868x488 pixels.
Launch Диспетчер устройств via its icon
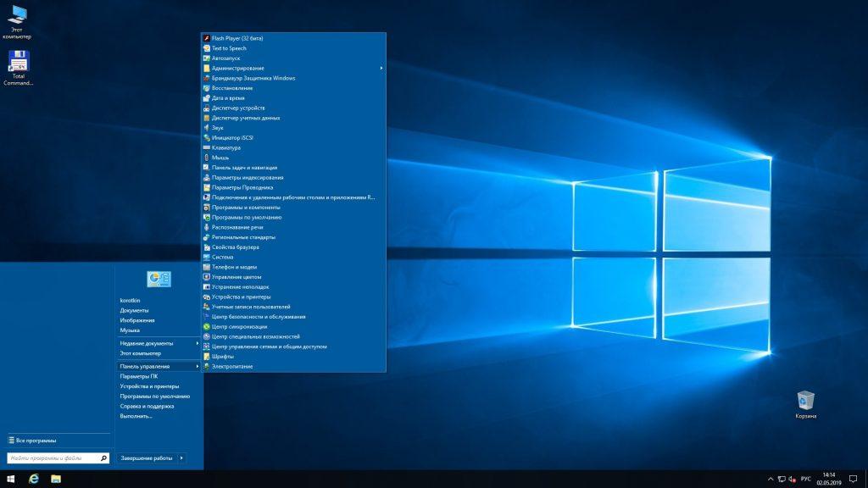click(207, 108)
